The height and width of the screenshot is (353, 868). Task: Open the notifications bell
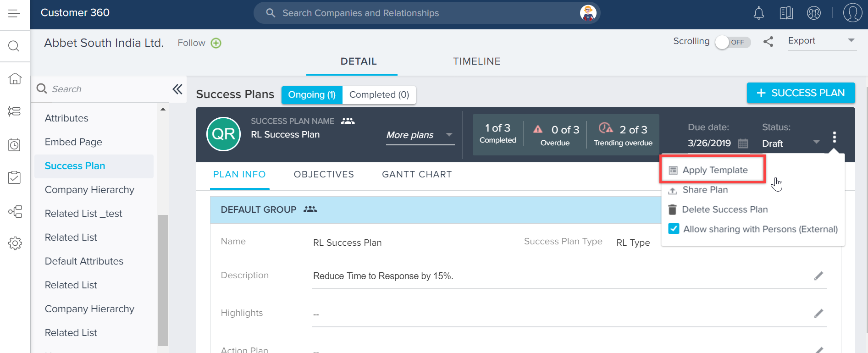click(759, 13)
